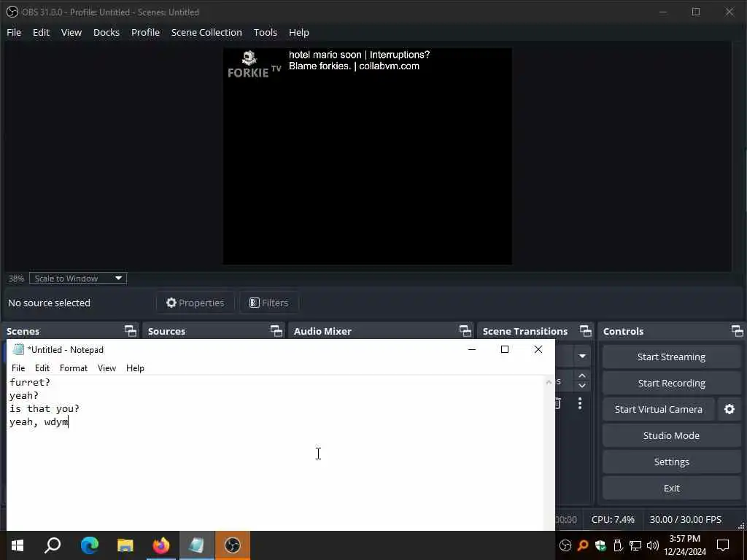Open transition properties three-dot menu
The width and height of the screenshot is (747, 560).
[580, 403]
